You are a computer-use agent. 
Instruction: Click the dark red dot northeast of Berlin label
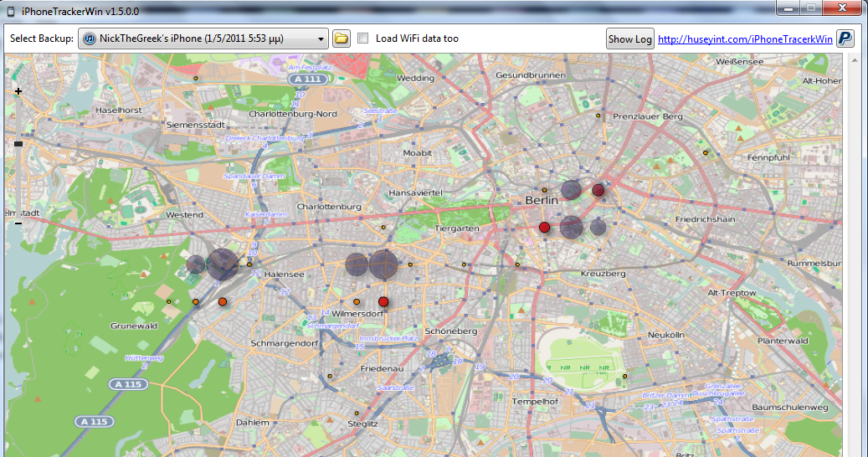(x=598, y=190)
